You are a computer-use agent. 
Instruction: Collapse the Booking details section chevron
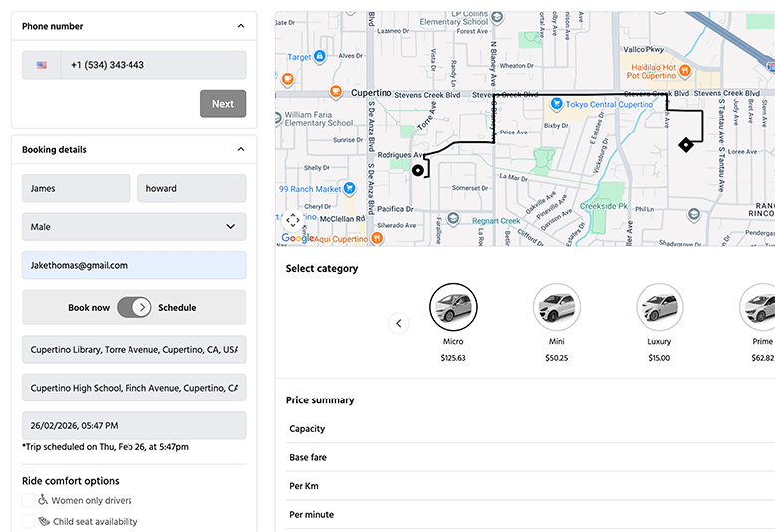tap(241, 149)
